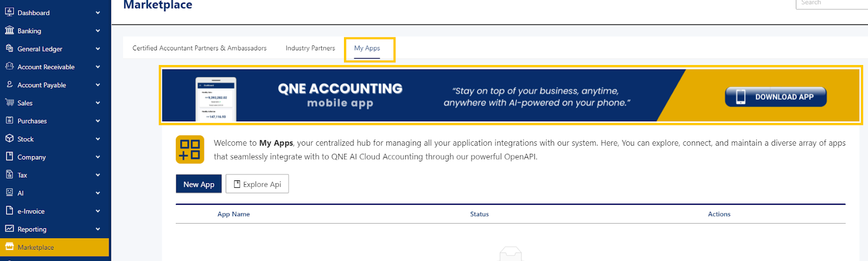The width and height of the screenshot is (868, 261).
Task: Click the Actions column header
Action: (719, 214)
